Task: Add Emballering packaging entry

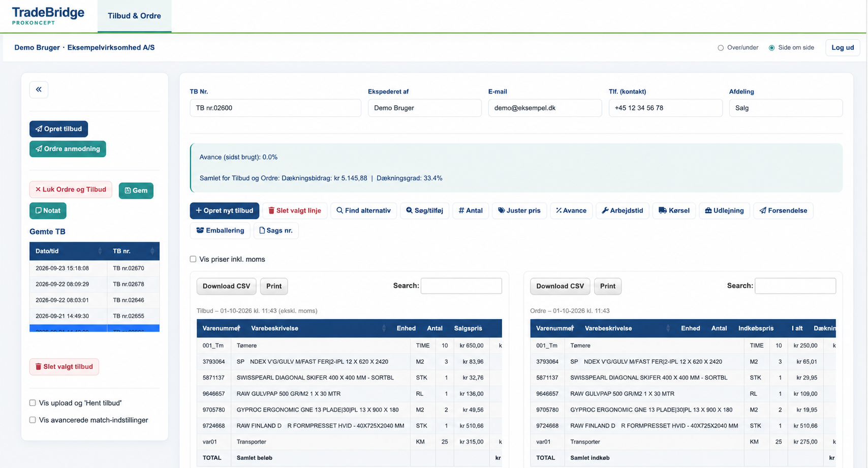Action: [220, 230]
